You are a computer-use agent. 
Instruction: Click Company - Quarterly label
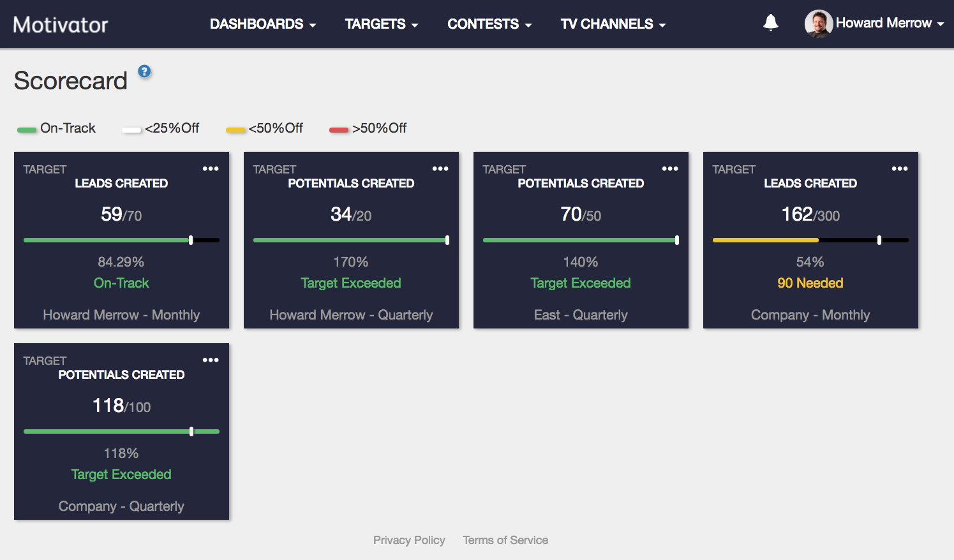pyautogui.click(x=121, y=506)
